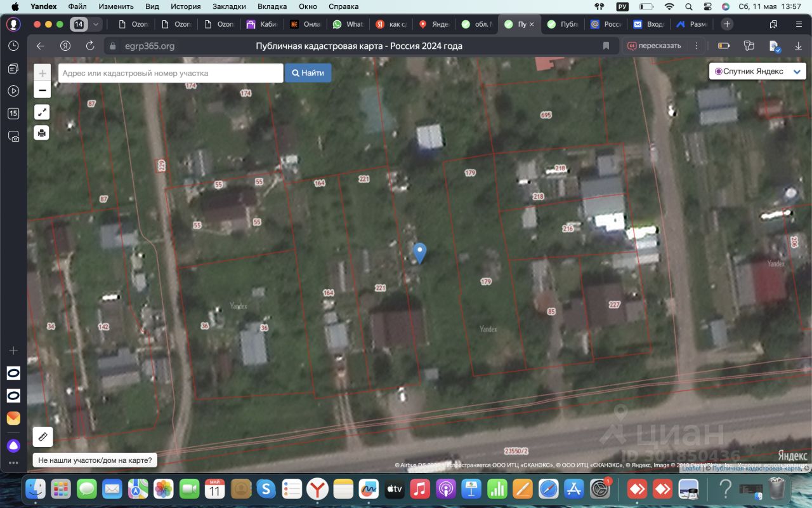Open Alice assistant in sidebar
Viewport: 812px width, 508px height.
pyautogui.click(x=13, y=446)
